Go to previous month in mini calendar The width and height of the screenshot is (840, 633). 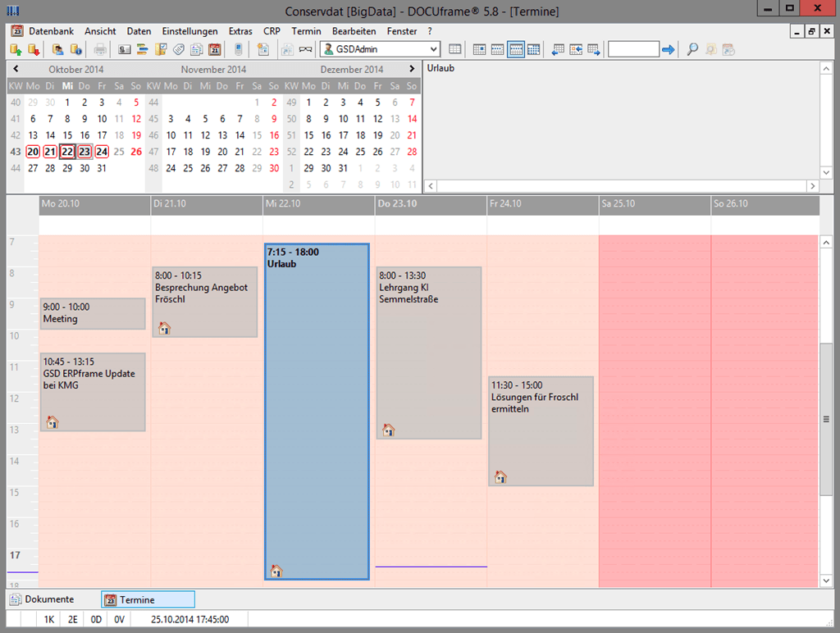point(16,69)
